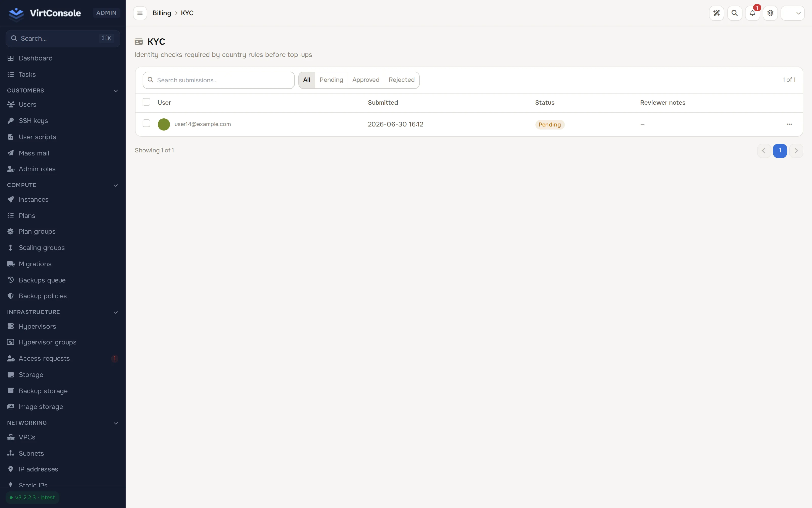
Task: Open the account dropdown in top right
Action: 792,13
